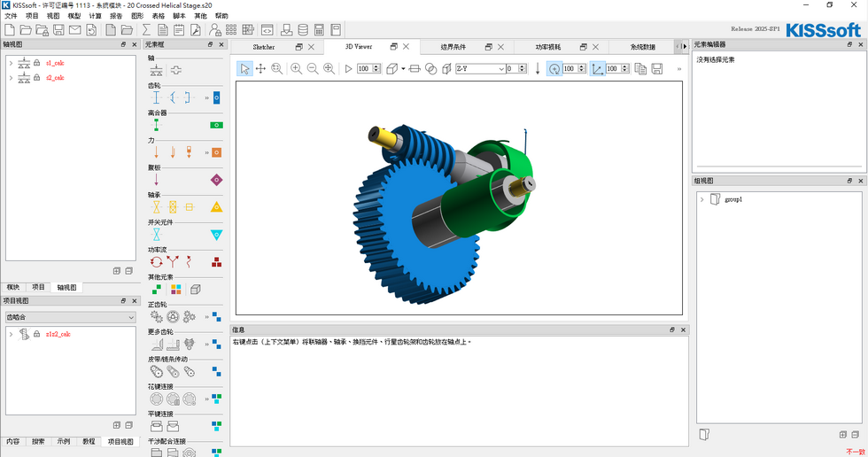Screen dimensions: 868x457
Task: Click the sigma calculate icon
Action: pos(146,30)
